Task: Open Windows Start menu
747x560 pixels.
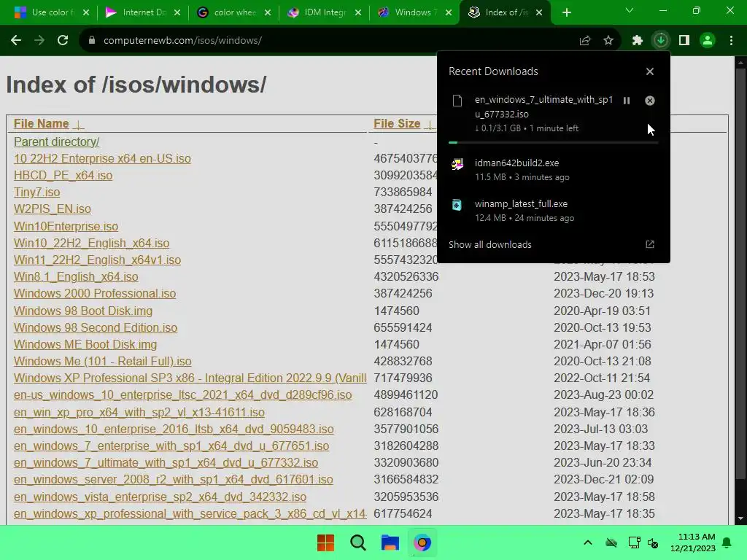Action: [x=326, y=542]
